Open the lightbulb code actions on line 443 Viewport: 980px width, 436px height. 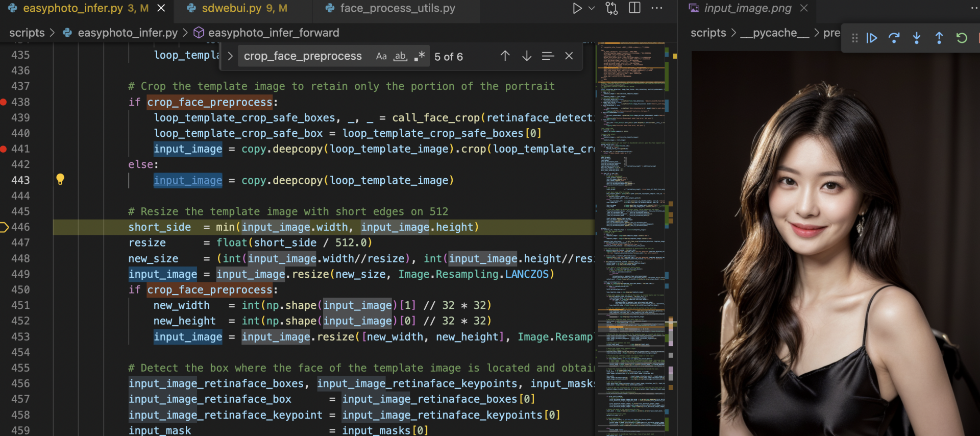[x=60, y=179]
